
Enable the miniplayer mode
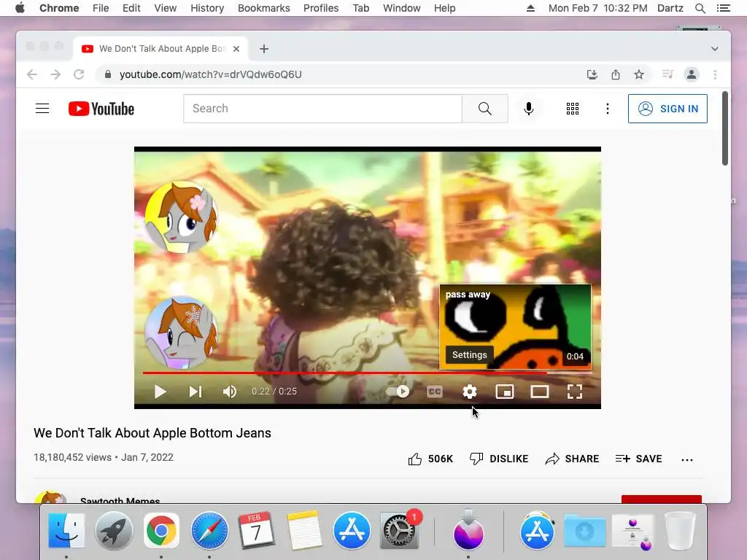point(505,392)
